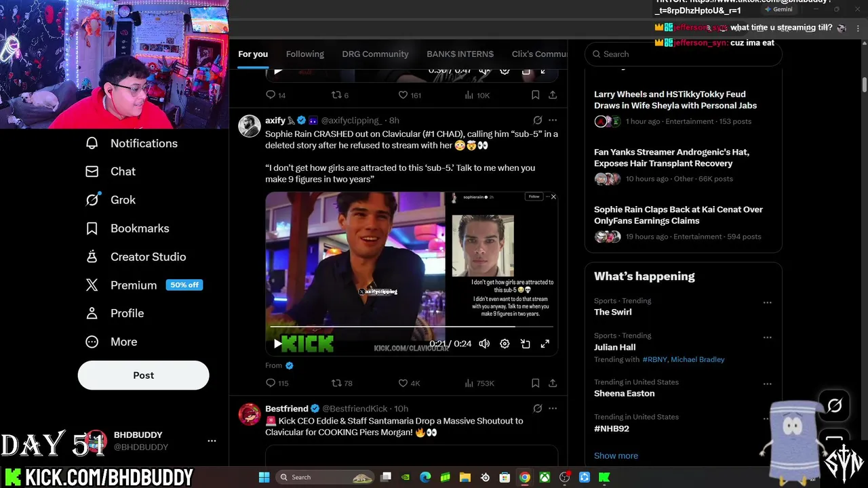Share the axify post
The width and height of the screenshot is (868, 488).
pyautogui.click(x=553, y=383)
